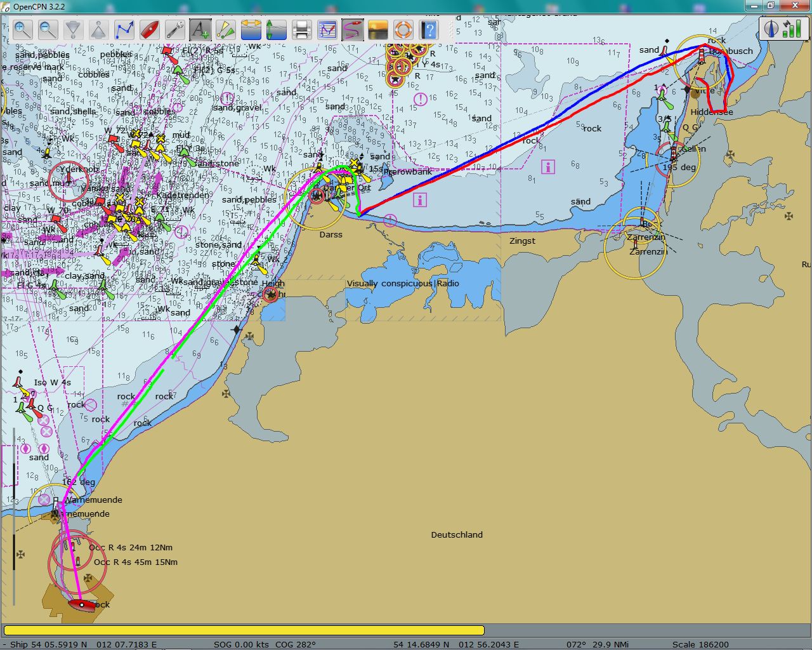This screenshot has width=812, height=650.
Task: Select the yellow chart bar at bottom
Action: click(x=244, y=630)
